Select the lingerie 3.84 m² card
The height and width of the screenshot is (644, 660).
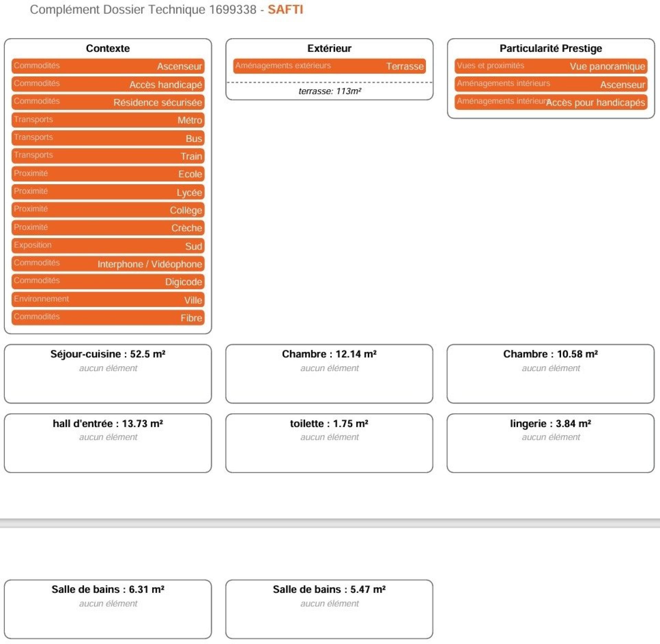[551, 443]
